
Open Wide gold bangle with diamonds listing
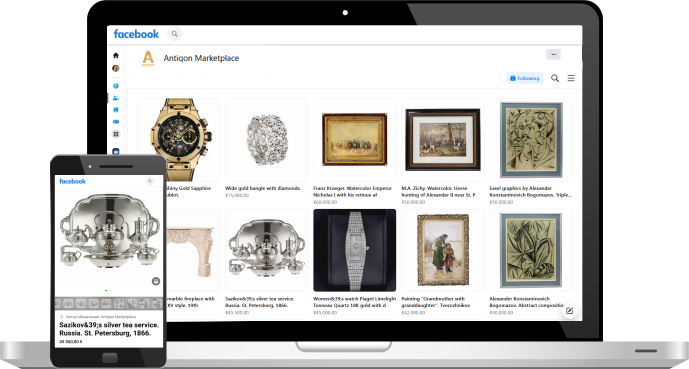[x=266, y=140]
